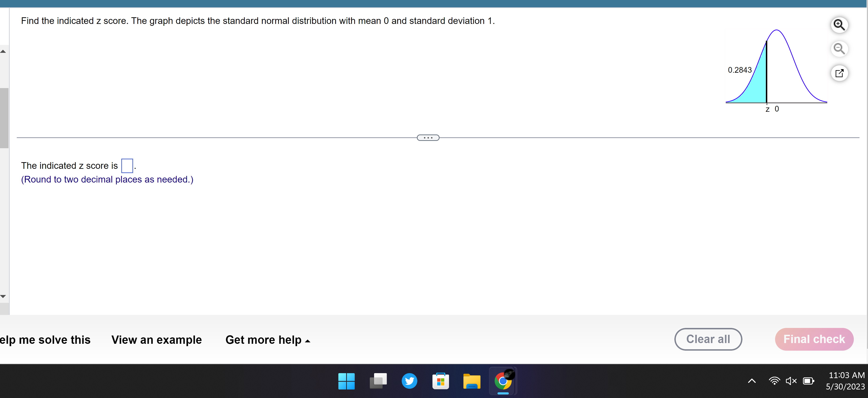Switch to Chrome in the taskbar

(503, 381)
